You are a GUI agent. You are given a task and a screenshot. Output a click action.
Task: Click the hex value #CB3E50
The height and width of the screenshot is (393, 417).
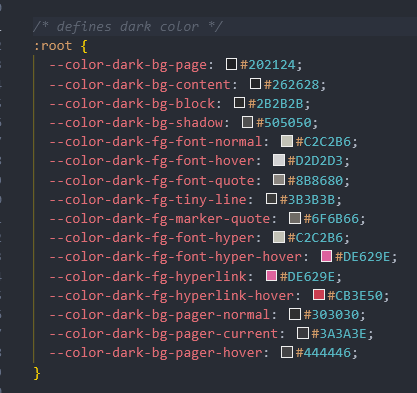355,296
